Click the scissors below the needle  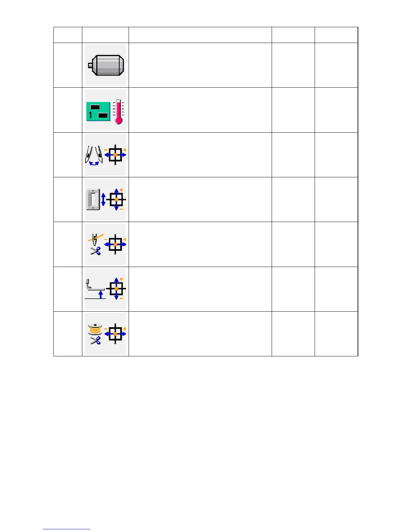(96, 251)
